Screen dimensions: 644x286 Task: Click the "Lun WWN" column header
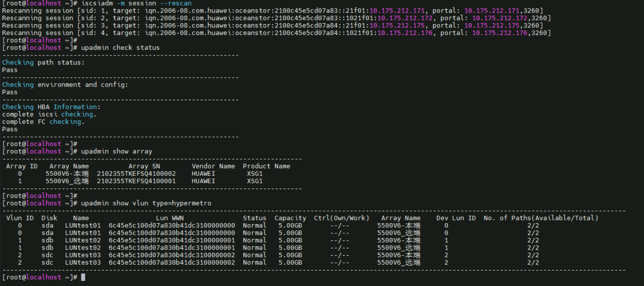[x=169, y=218]
